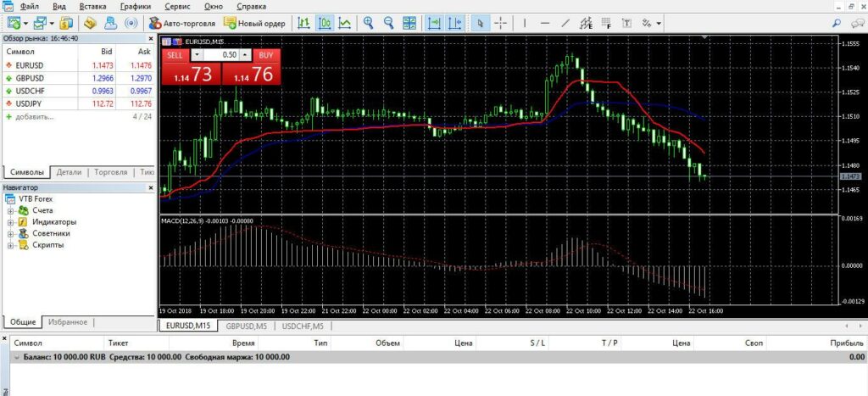Open the new chart dropdown arrow
The width and height of the screenshot is (868, 396).
[x=28, y=23]
